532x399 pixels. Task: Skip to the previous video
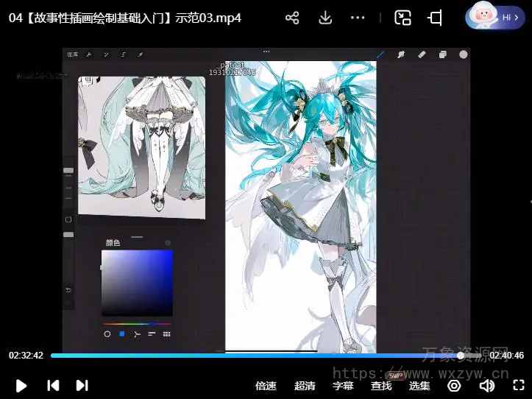click(53, 385)
